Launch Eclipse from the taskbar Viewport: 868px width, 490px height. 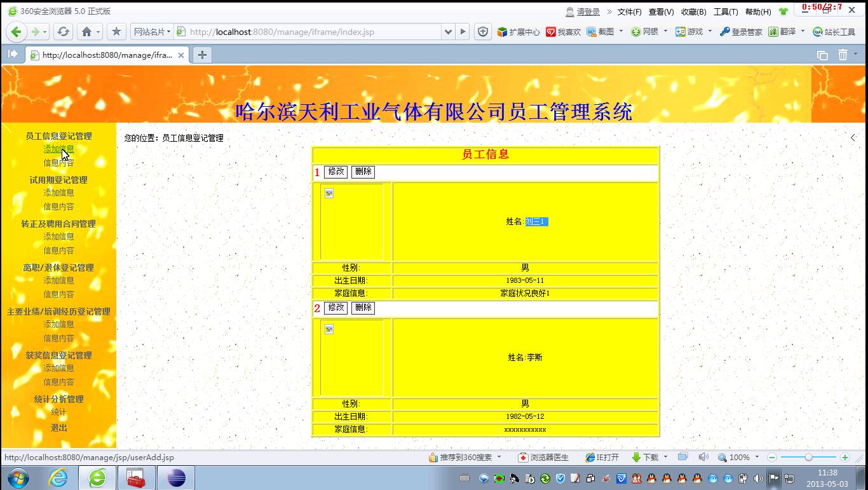176,478
